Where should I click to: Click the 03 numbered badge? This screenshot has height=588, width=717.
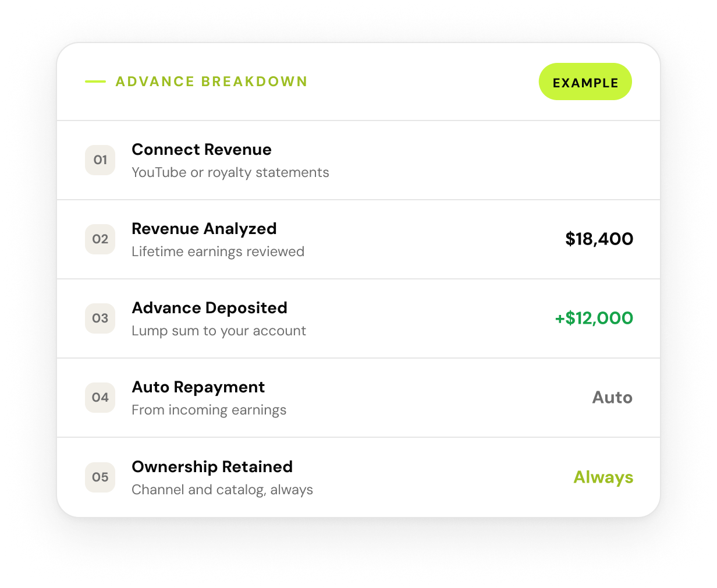pos(100,318)
